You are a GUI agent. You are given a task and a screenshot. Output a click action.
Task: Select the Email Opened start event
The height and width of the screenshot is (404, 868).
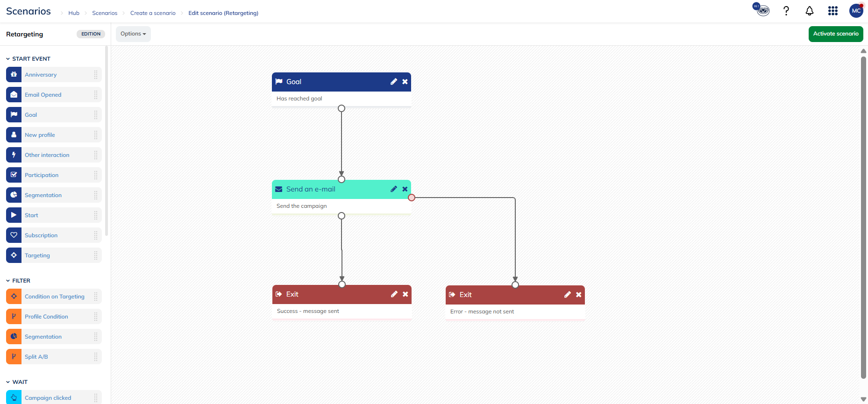pyautogui.click(x=43, y=95)
